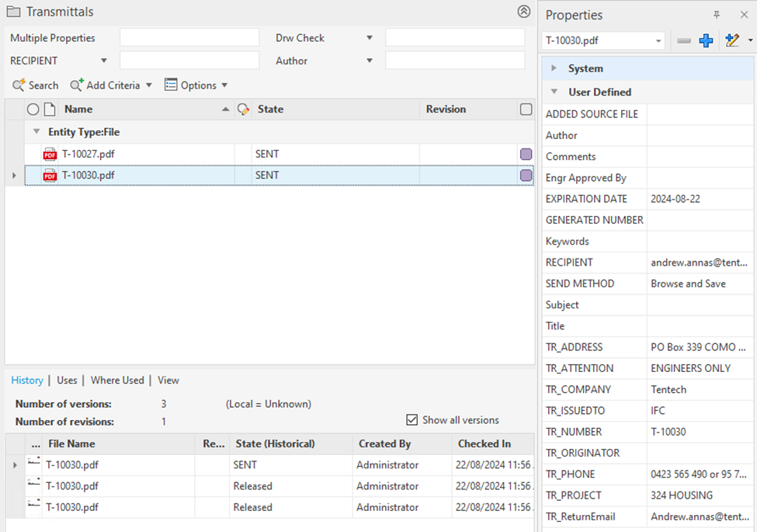Switch to the Where Used tab
The width and height of the screenshot is (757, 532).
pyautogui.click(x=117, y=380)
